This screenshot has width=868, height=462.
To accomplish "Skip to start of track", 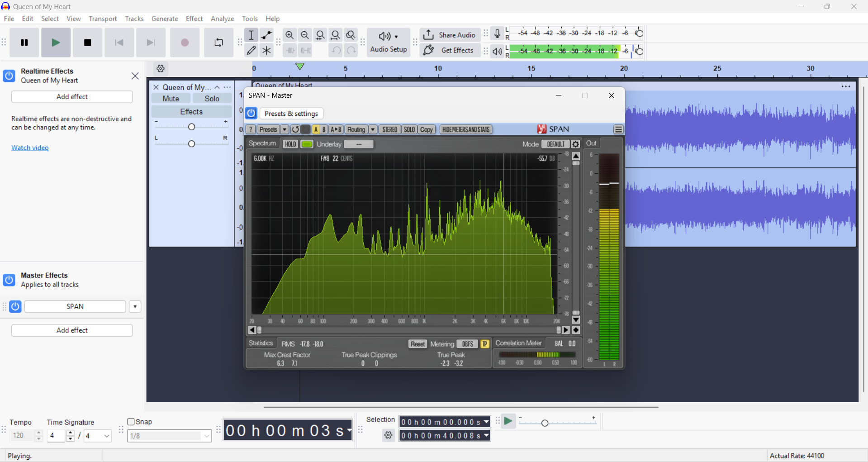I will [x=119, y=43].
